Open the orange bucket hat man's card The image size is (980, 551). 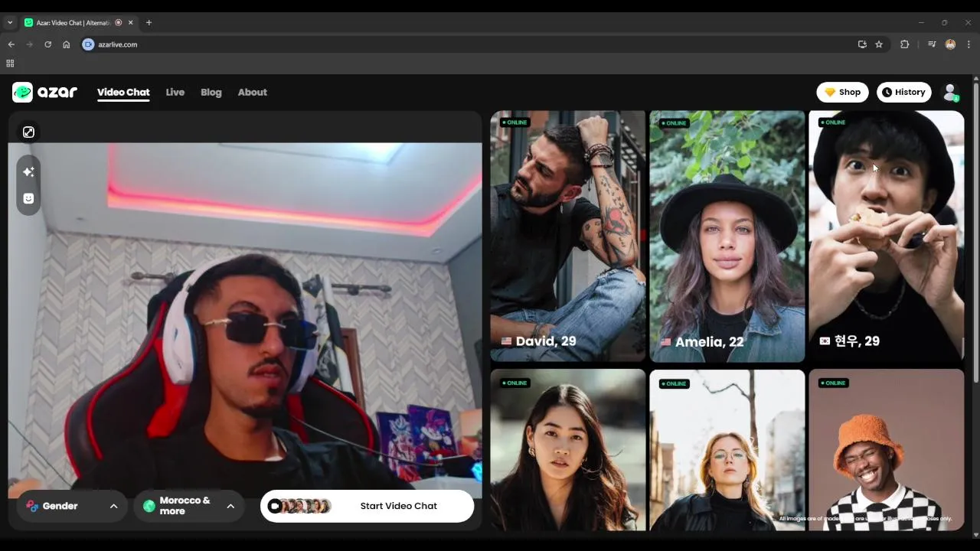(x=886, y=450)
